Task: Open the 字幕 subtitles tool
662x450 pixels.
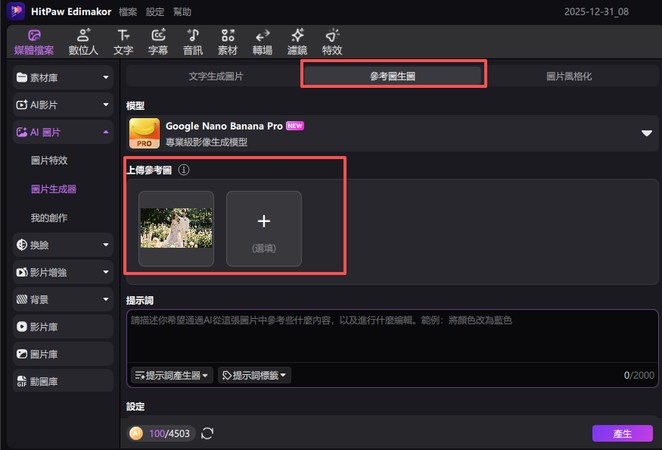Action: click(x=158, y=43)
